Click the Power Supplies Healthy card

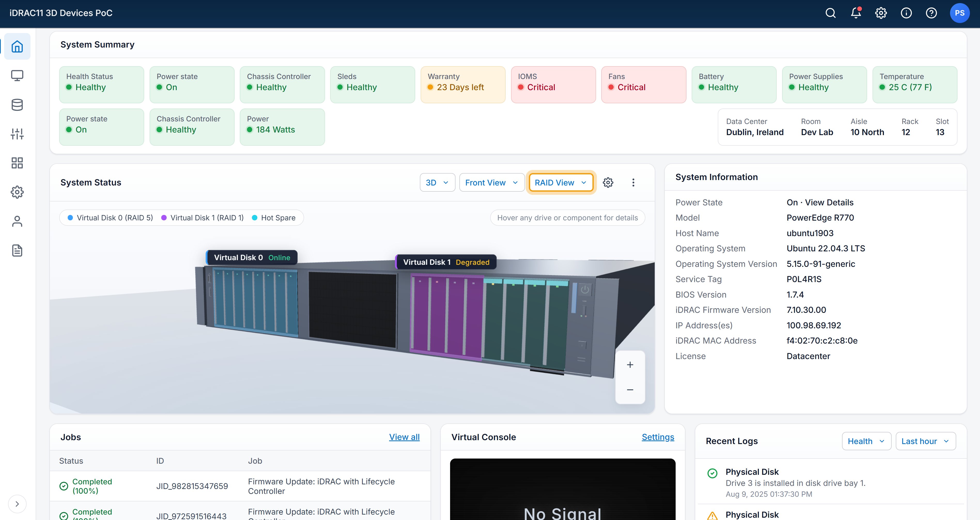coord(824,85)
